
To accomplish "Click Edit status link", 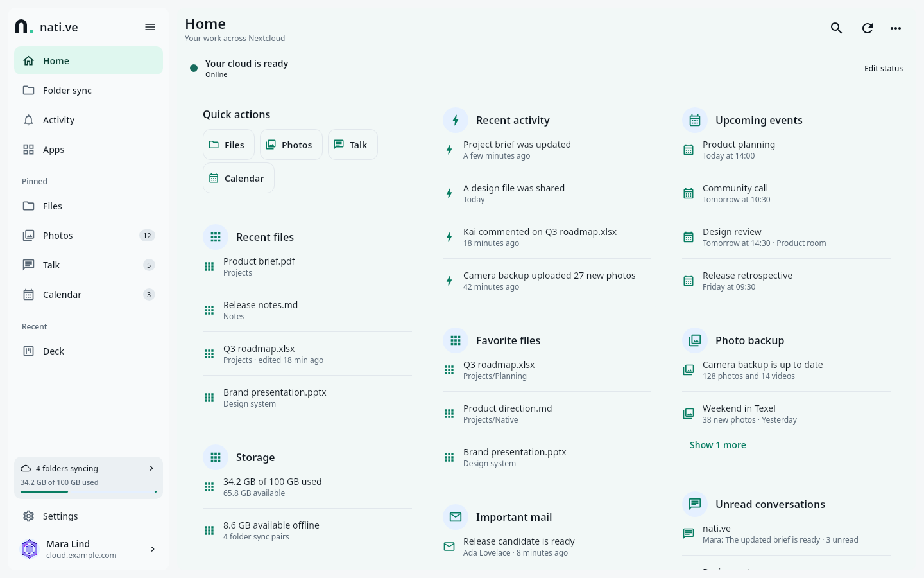I will [x=884, y=69].
